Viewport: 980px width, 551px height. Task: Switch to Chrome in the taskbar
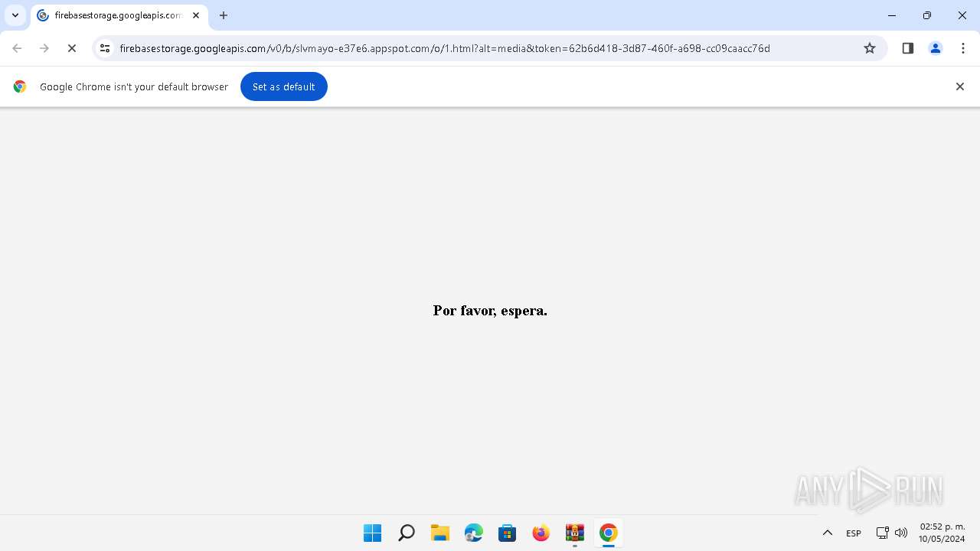(x=609, y=533)
